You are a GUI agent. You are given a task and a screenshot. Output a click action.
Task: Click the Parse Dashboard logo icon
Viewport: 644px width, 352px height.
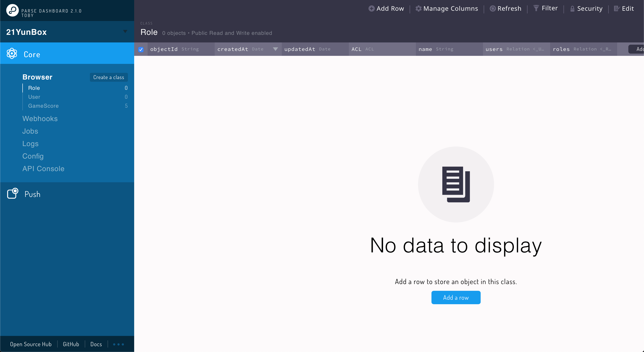point(12,10)
